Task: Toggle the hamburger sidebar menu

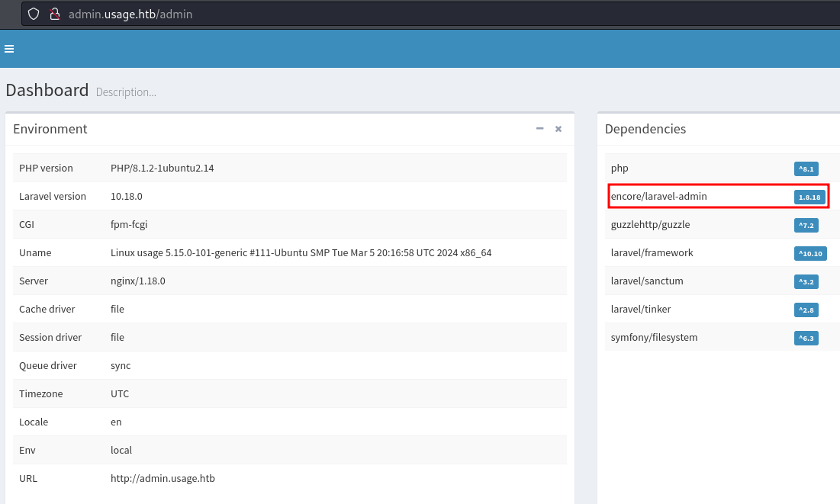Action: point(9,49)
